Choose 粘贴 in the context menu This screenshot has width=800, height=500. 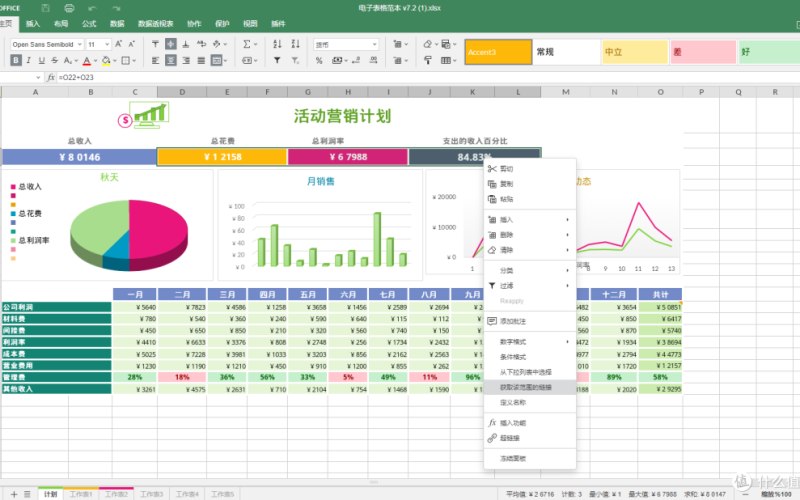(530, 199)
